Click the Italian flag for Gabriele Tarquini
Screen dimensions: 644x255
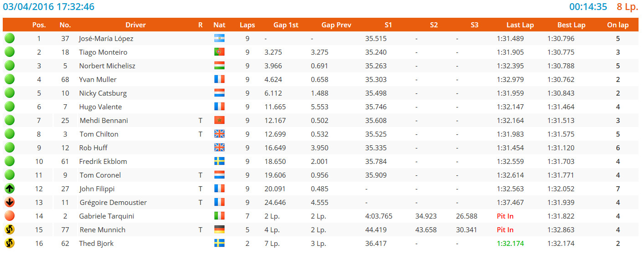[219, 216]
